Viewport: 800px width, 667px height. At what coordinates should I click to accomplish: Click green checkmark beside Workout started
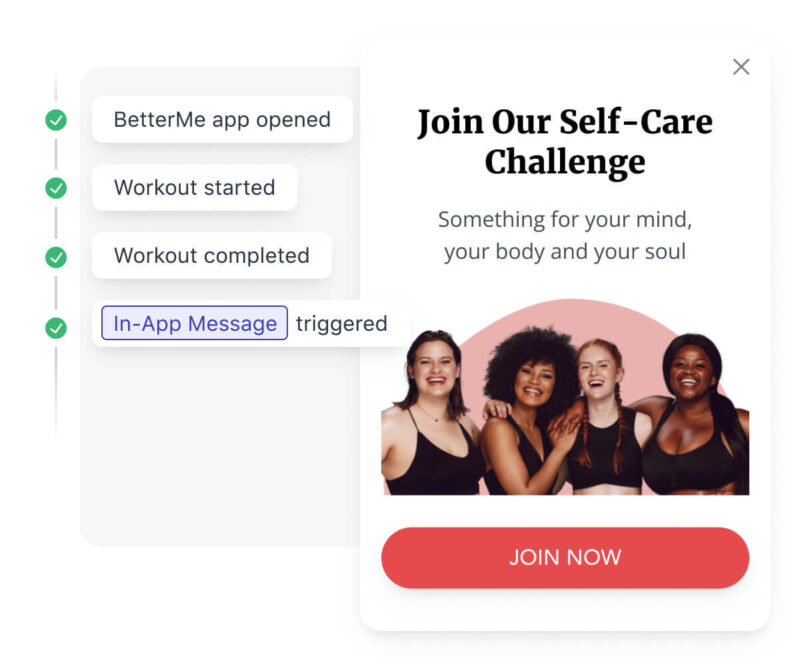(56, 188)
